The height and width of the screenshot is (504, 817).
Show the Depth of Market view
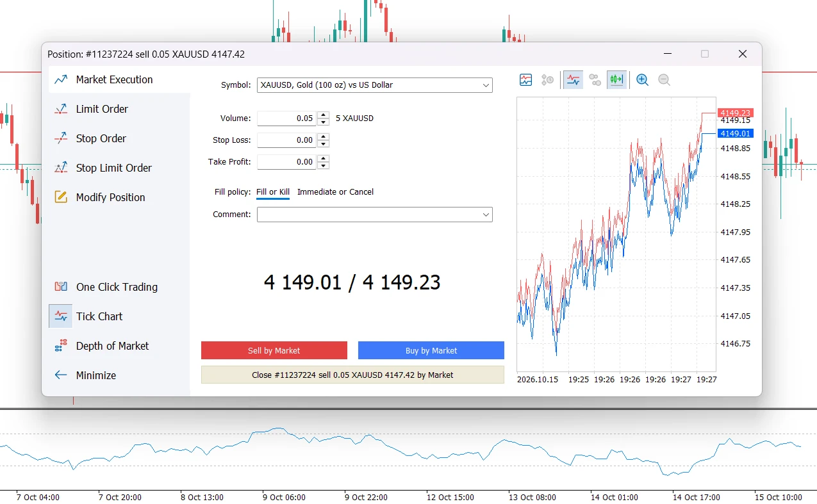coord(119,346)
